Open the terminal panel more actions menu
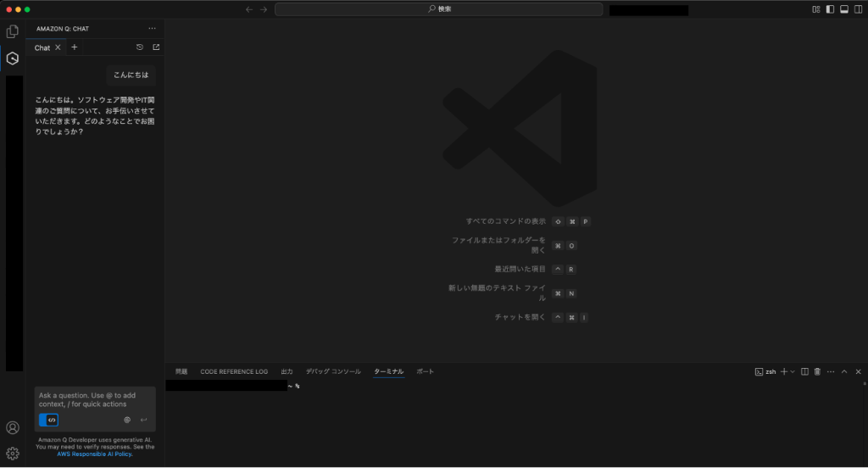868x468 pixels. (831, 371)
